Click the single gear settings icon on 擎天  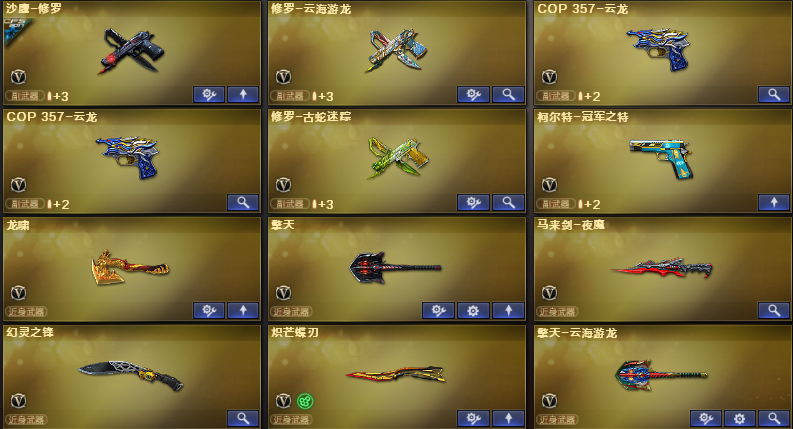point(473,311)
